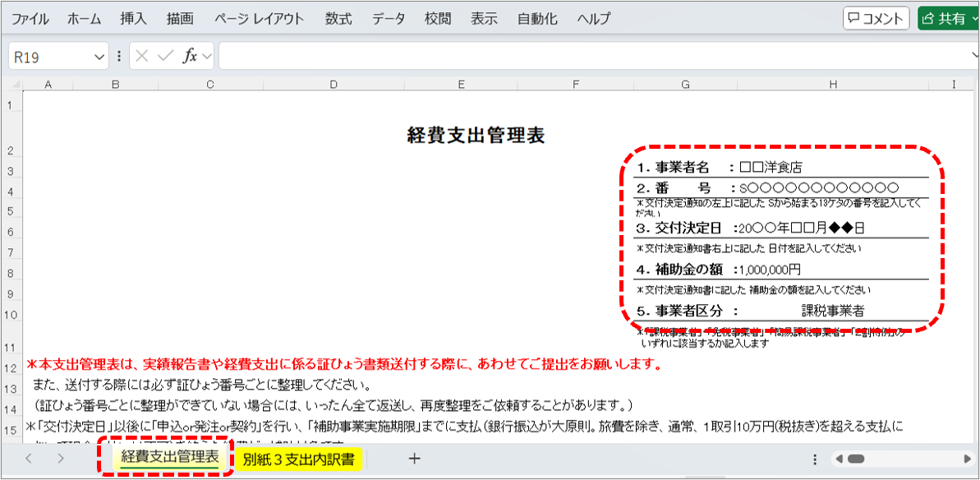Click the enter checkmark in formula bar
The image size is (980, 480).
[165, 57]
